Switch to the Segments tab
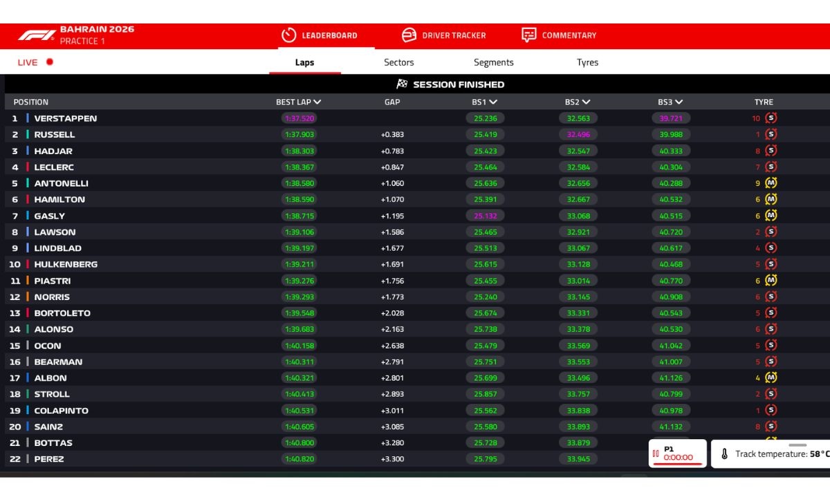This screenshot has height=504, width=830. (494, 62)
